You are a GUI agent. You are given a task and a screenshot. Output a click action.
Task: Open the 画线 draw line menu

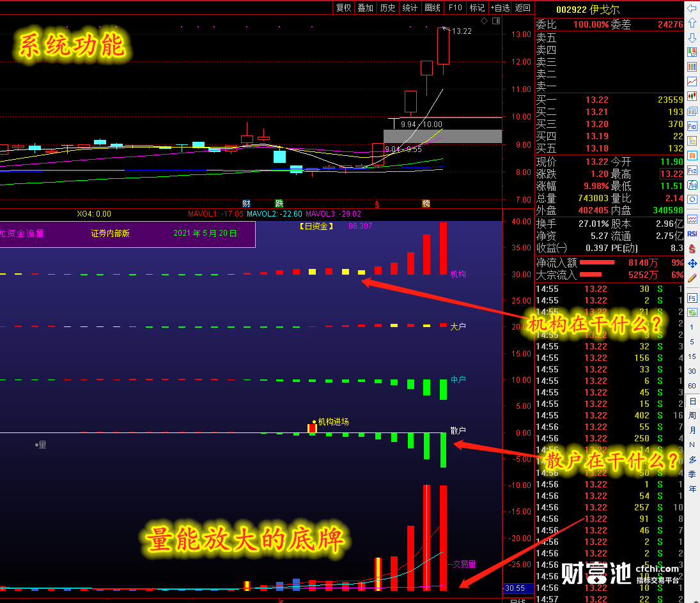point(432,8)
